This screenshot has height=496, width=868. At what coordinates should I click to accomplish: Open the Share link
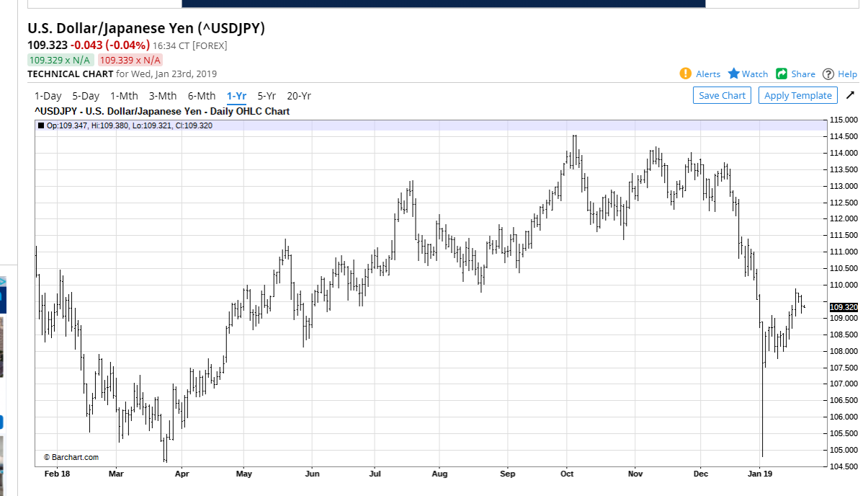pos(803,74)
